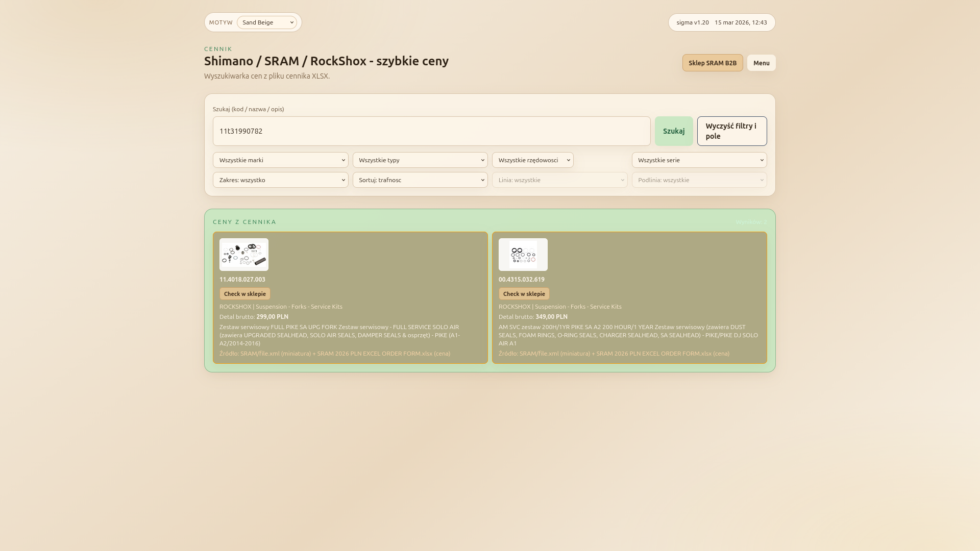This screenshot has width=980, height=551.
Task: Open the Linia: wszystkie dropdown
Action: click(560, 180)
